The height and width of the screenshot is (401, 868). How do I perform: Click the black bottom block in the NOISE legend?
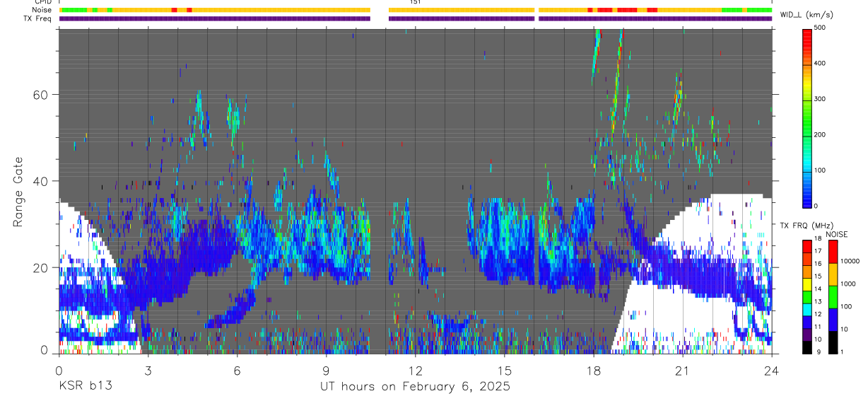(x=833, y=342)
